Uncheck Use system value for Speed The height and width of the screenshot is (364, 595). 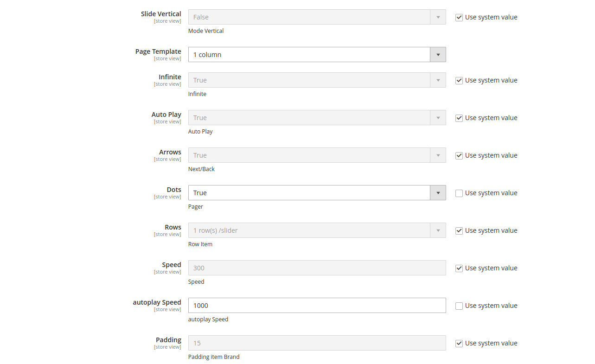coord(459,268)
